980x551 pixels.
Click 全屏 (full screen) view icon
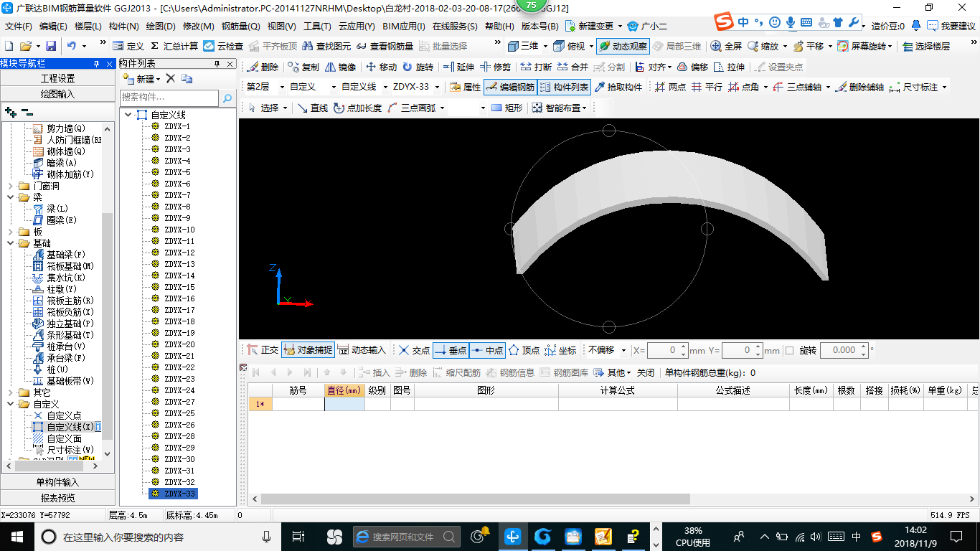coord(726,46)
